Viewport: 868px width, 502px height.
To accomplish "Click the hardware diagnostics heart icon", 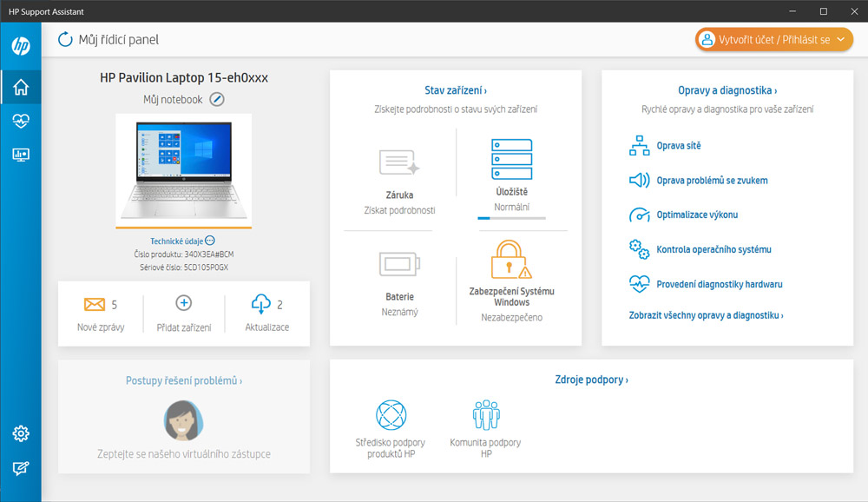I will (640, 284).
